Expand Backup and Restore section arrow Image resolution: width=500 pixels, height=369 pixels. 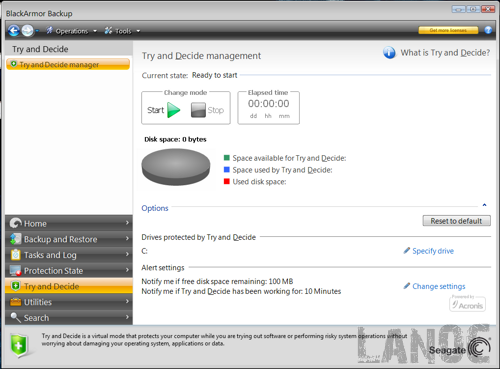point(127,238)
